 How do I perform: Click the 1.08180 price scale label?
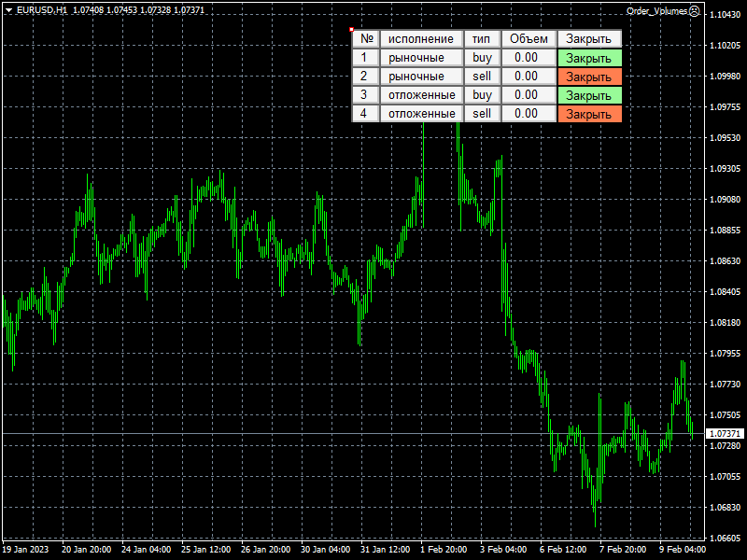(726, 323)
